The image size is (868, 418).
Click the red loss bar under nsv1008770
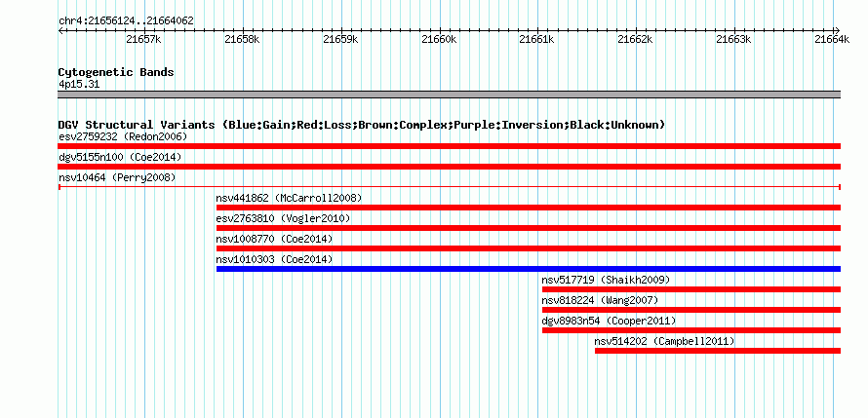click(x=528, y=248)
